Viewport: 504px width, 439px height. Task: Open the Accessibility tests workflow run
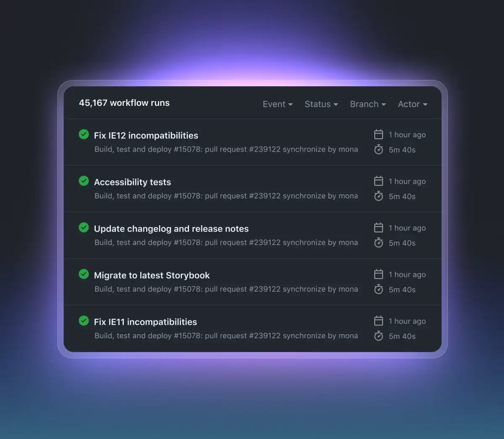(x=132, y=182)
